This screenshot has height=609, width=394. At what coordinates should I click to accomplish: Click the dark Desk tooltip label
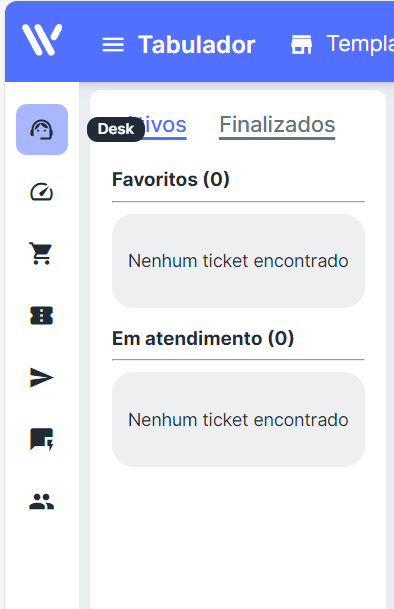116,129
